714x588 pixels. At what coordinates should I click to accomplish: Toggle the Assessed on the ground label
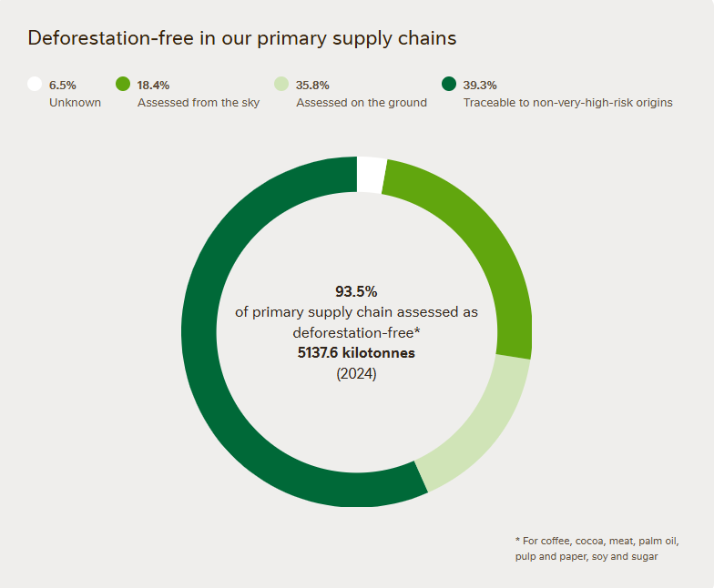[x=362, y=103]
